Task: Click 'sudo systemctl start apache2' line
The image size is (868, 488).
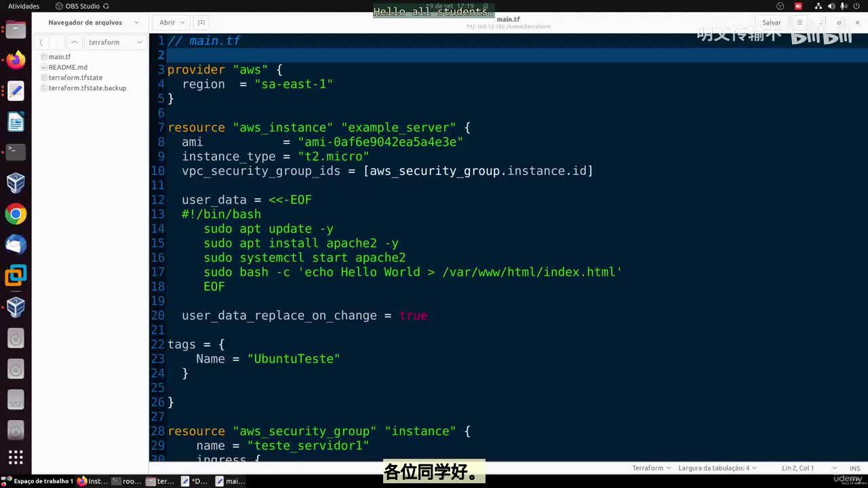Action: click(304, 258)
